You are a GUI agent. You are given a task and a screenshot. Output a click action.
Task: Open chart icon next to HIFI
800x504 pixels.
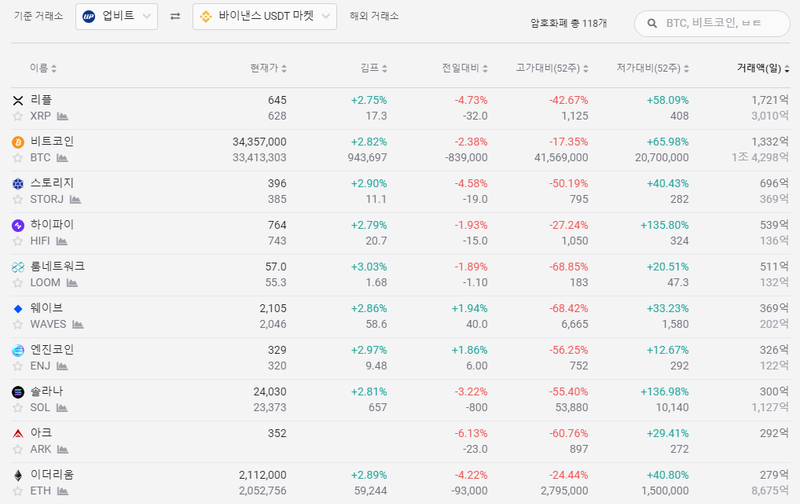[62, 241]
